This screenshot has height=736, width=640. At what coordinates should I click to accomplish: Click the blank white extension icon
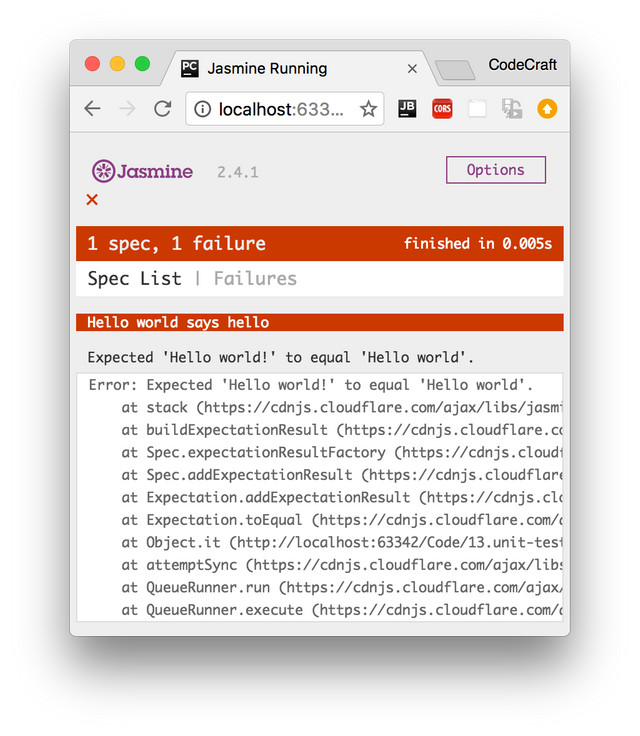[x=477, y=109]
